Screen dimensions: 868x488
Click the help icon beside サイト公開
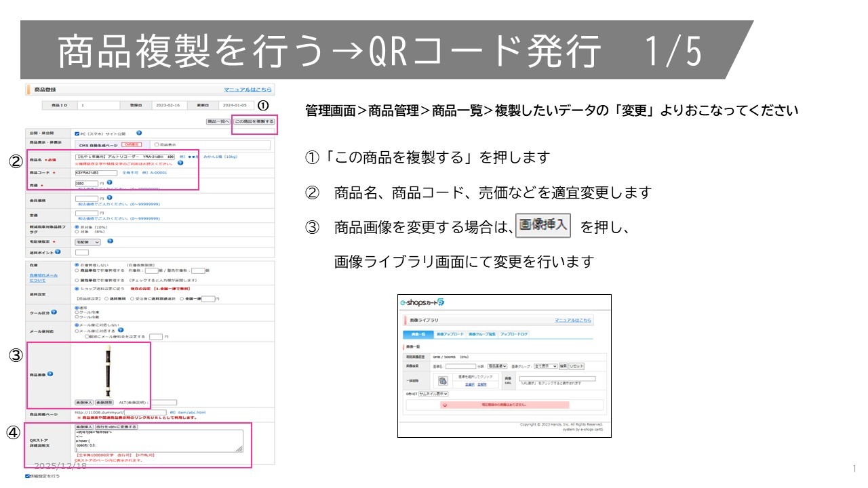click(139, 134)
